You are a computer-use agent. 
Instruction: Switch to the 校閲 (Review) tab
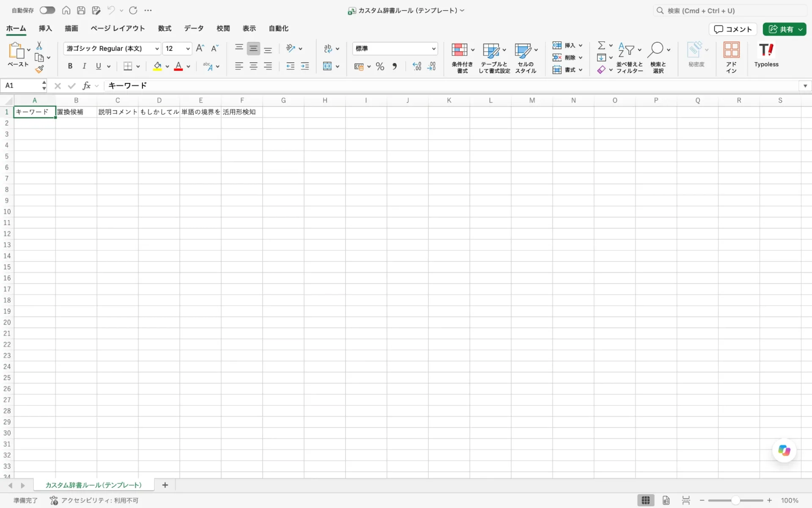[x=223, y=28]
